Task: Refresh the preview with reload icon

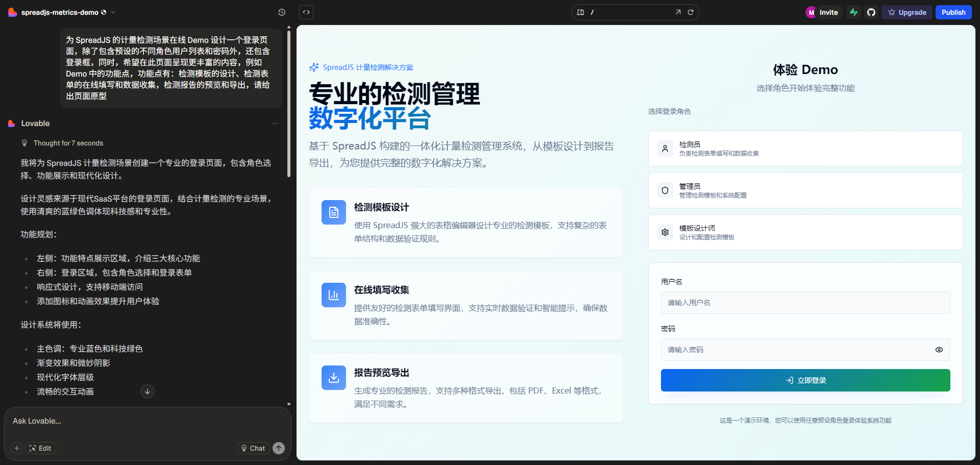Action: (x=691, y=12)
